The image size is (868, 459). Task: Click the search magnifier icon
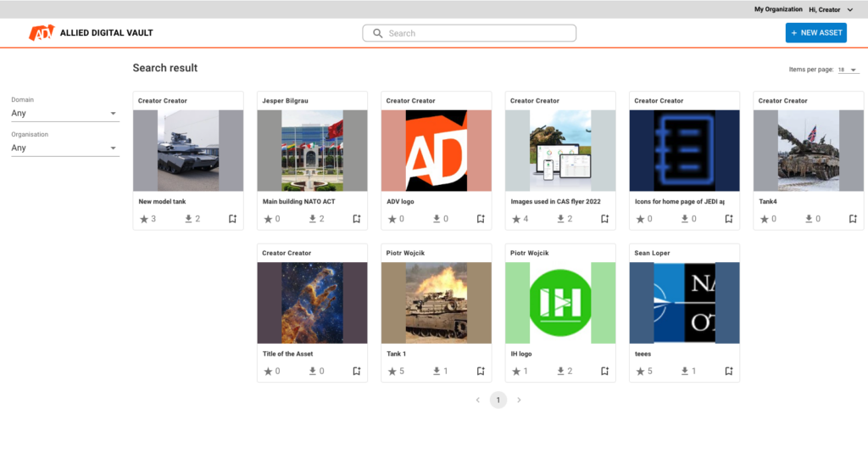pyautogui.click(x=378, y=33)
